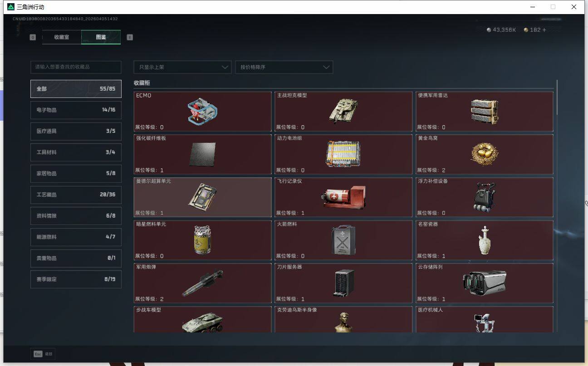The image size is (588, 366).
Task: Open the 云存储阵列 cloud storage item
Action: [x=484, y=283]
